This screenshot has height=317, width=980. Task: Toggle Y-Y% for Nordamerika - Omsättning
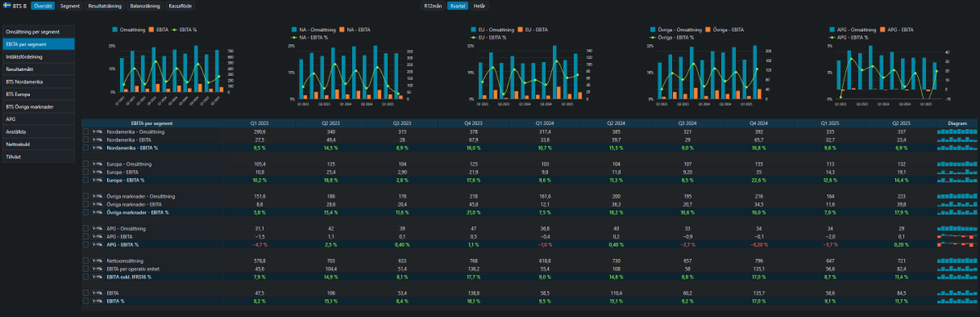(97, 131)
